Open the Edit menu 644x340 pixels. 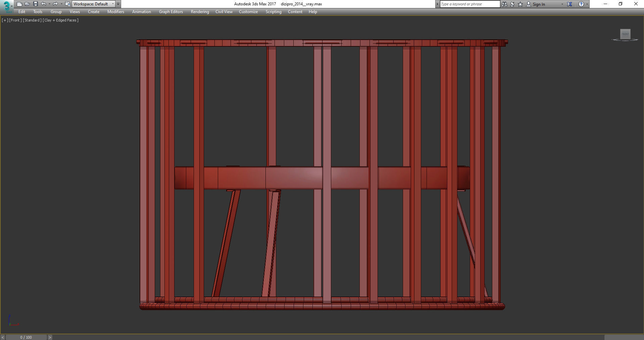(22, 12)
